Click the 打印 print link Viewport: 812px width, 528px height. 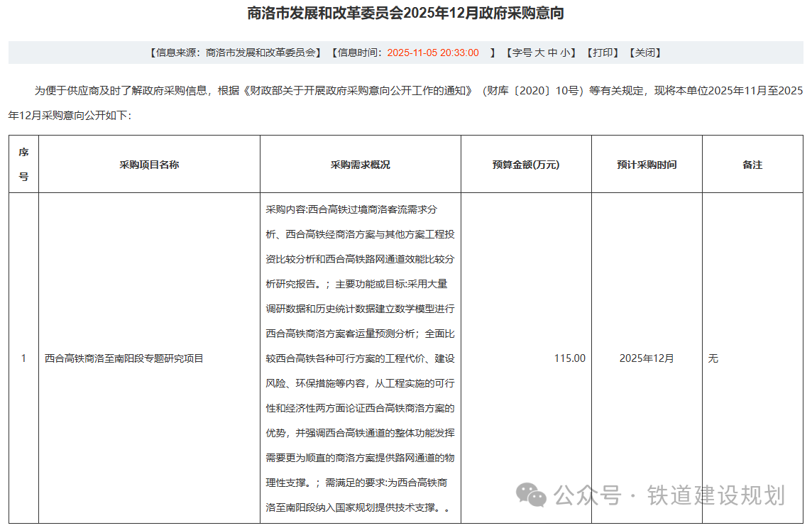603,53
